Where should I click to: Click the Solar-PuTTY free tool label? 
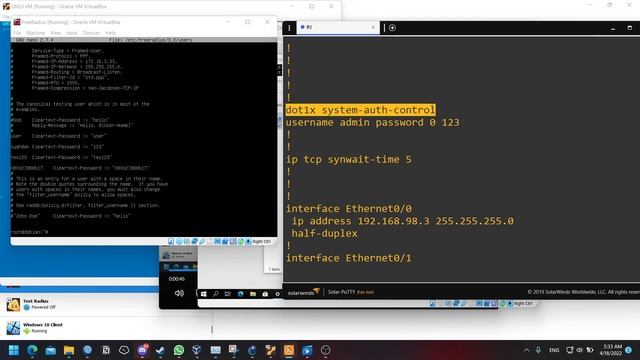351,292
